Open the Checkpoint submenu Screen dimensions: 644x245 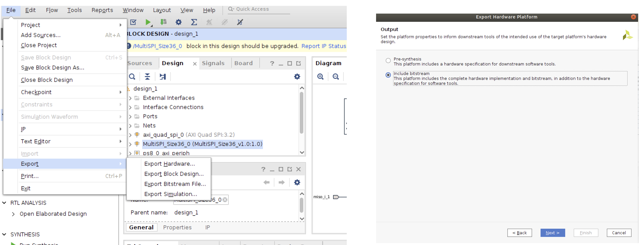[71, 92]
